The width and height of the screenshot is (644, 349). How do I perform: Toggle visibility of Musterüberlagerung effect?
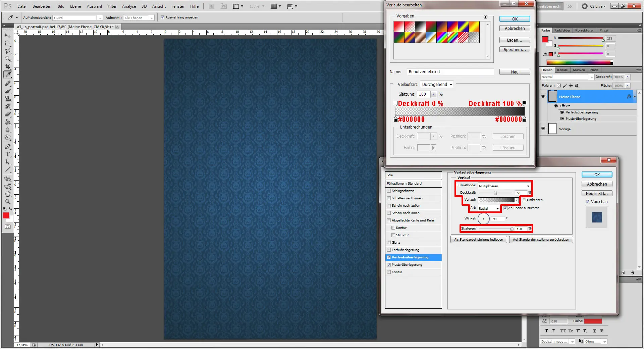tap(562, 118)
